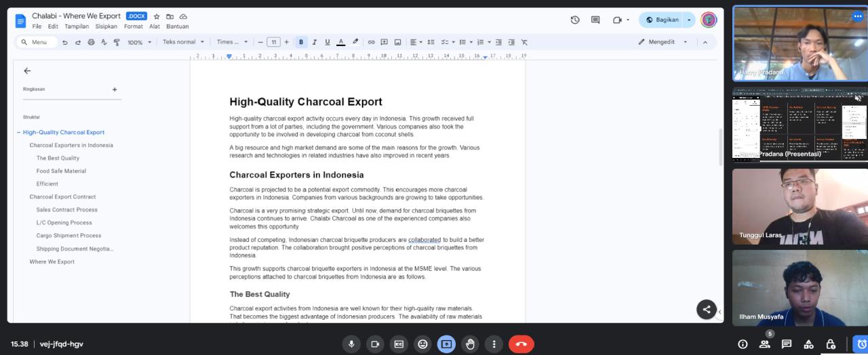Open the Sisipkan menu

tap(106, 26)
